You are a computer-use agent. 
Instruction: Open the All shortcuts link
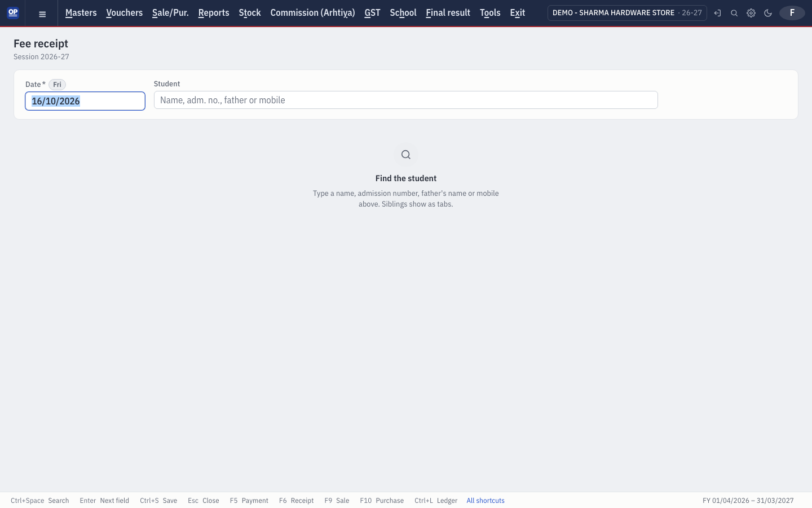pyautogui.click(x=486, y=501)
